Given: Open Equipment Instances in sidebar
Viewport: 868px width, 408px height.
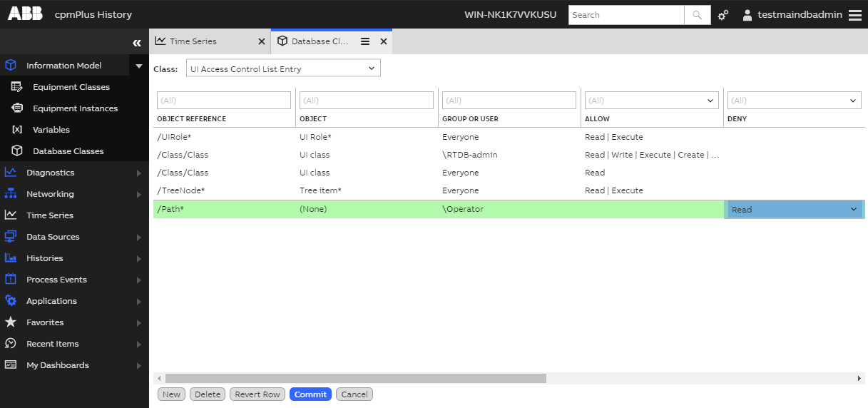Looking at the screenshot, I should 75,108.
